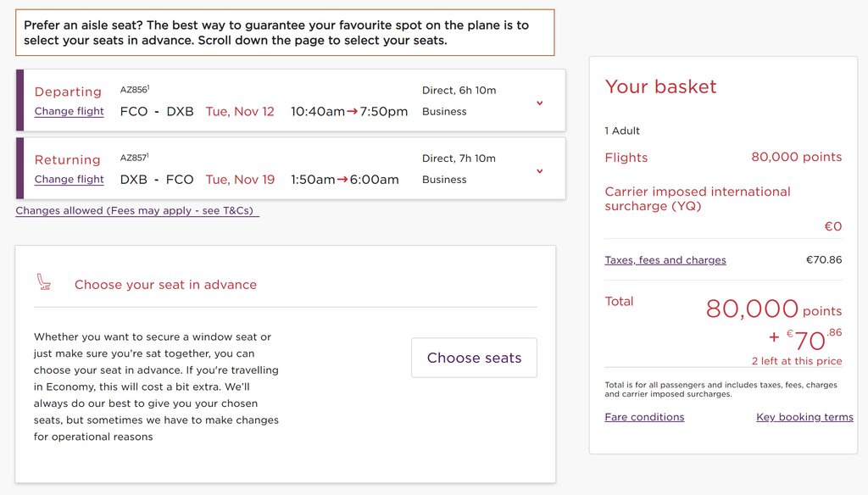Click the Your basket heading
Screen dimensions: 868x495
coord(660,86)
